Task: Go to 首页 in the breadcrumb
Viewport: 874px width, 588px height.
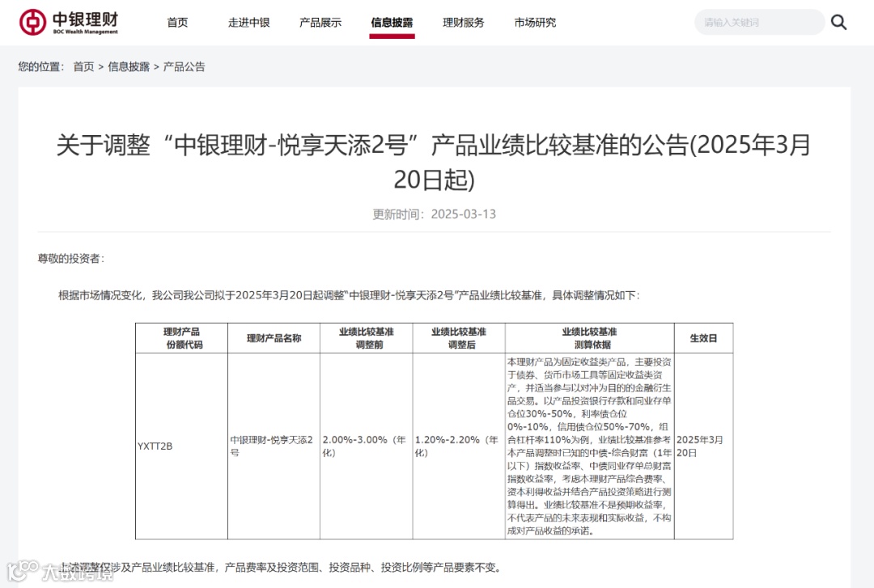Action: pos(83,67)
